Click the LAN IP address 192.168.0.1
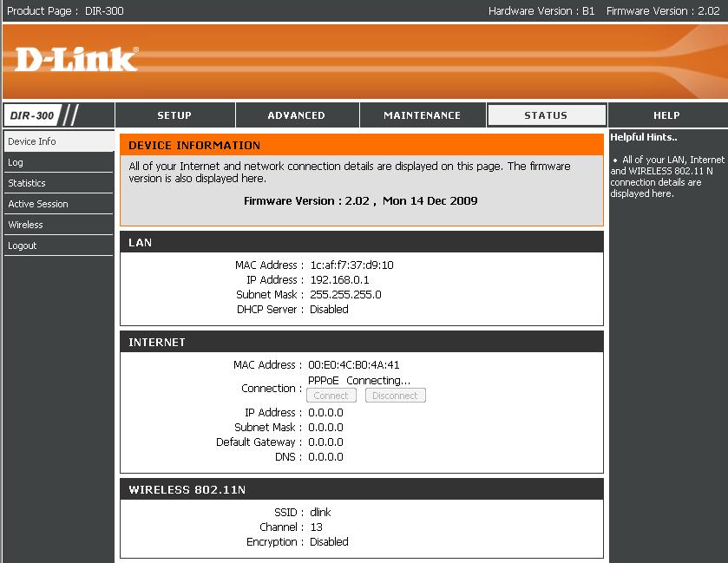 coord(339,279)
